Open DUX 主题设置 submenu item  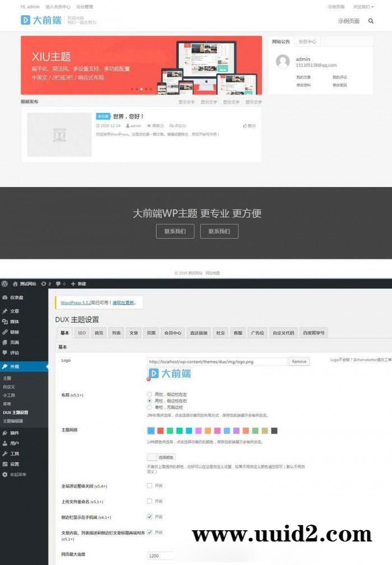16,412
